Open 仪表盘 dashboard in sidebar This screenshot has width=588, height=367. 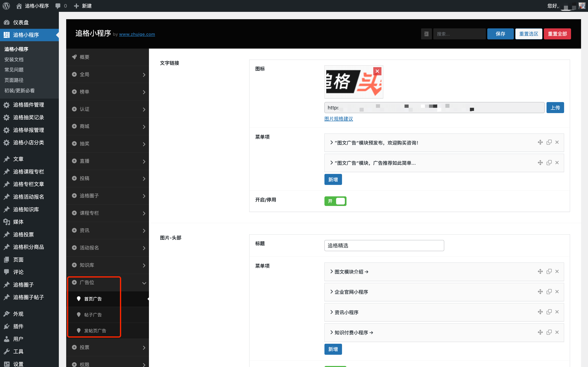click(29, 22)
